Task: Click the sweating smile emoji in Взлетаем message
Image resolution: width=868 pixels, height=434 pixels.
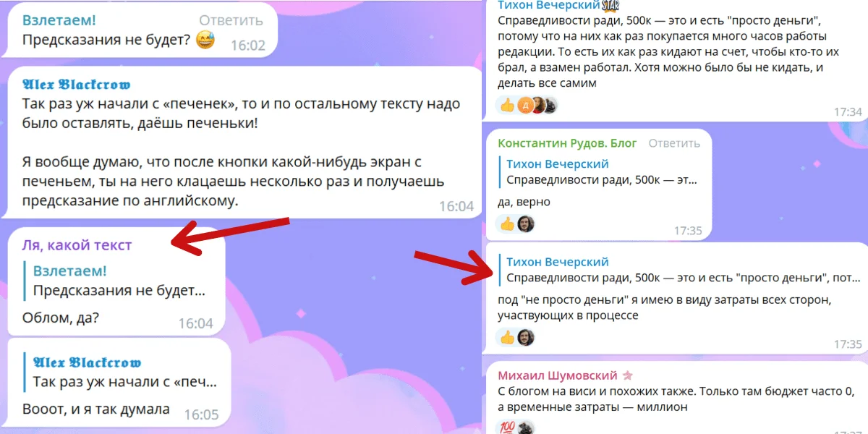Action: click(x=205, y=41)
